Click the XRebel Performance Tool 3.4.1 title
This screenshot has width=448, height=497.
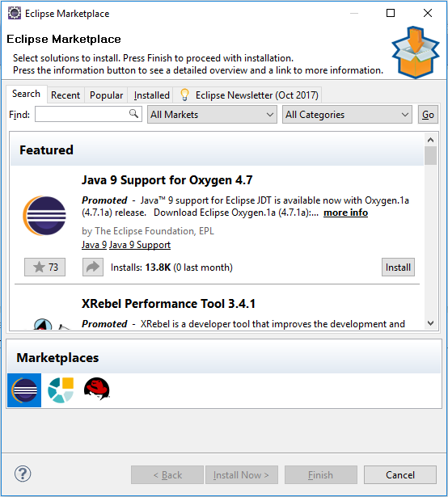[x=168, y=304]
